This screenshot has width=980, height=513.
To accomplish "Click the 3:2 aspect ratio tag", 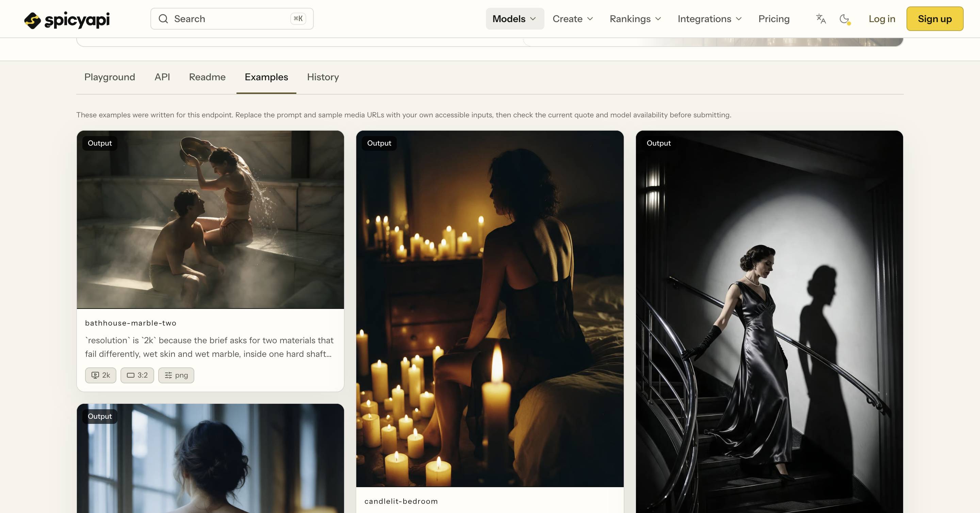I will pyautogui.click(x=137, y=375).
